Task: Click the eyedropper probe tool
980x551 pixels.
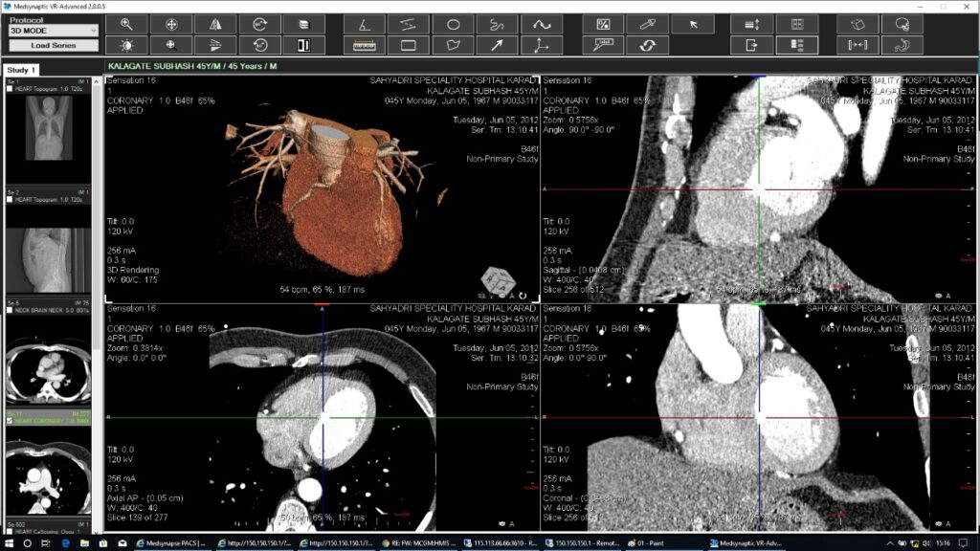Action: tap(647, 25)
